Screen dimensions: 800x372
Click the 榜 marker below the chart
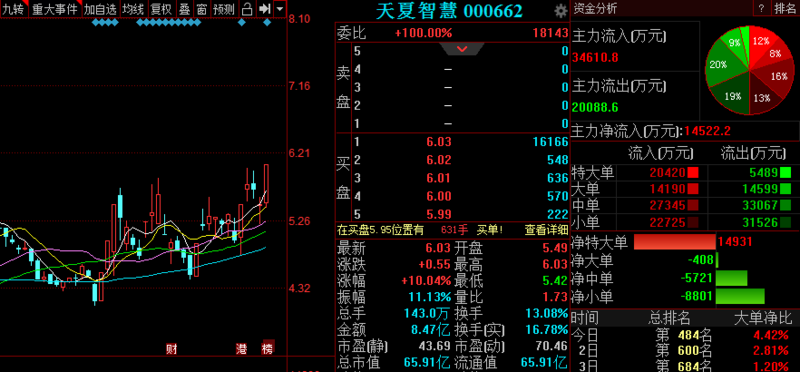(x=268, y=349)
